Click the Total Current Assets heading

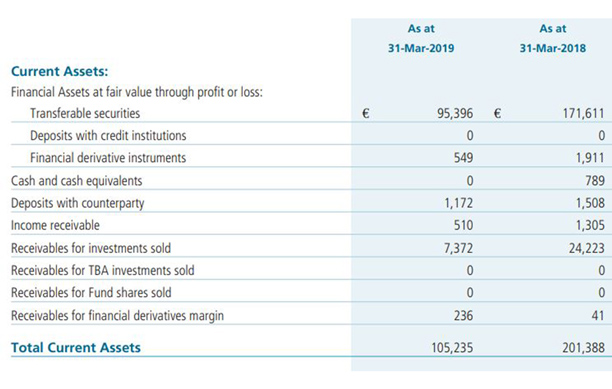pyautogui.click(x=76, y=347)
